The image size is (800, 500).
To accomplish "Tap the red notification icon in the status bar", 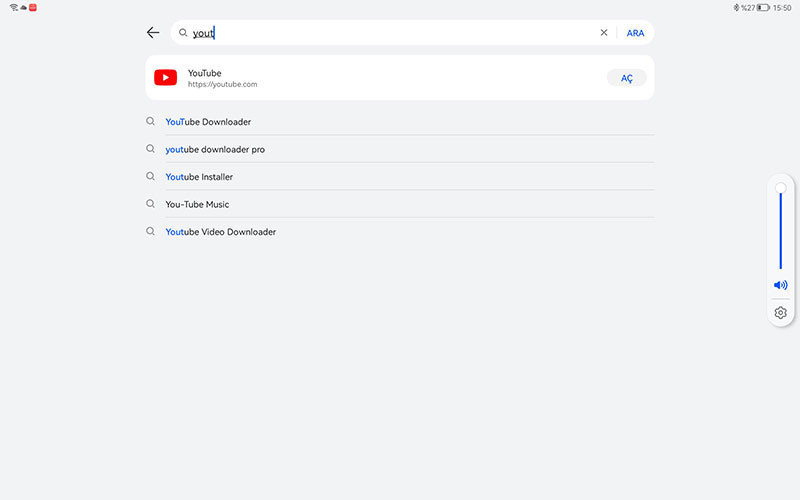I will [x=33, y=7].
